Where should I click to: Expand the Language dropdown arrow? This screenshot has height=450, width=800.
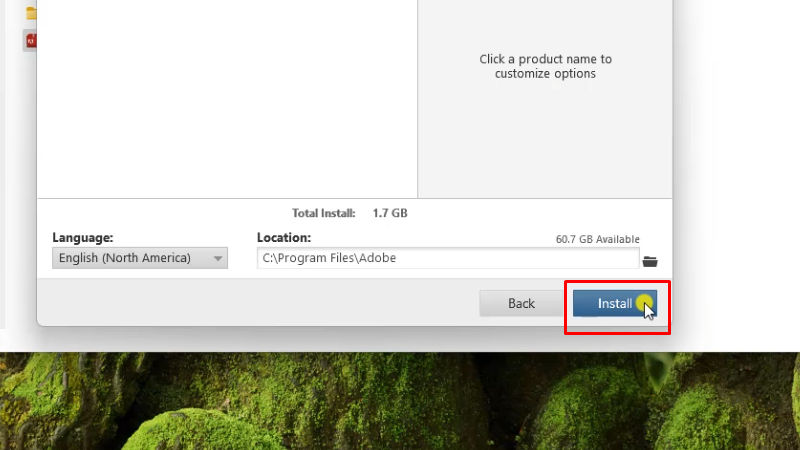pyautogui.click(x=218, y=258)
